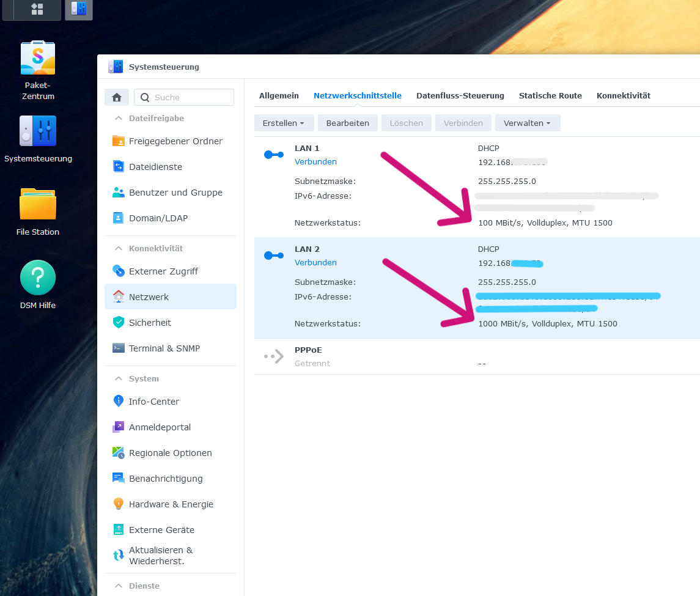This screenshot has height=596, width=700.
Task: Click the Regionale Optionen icon
Action: coord(119,453)
